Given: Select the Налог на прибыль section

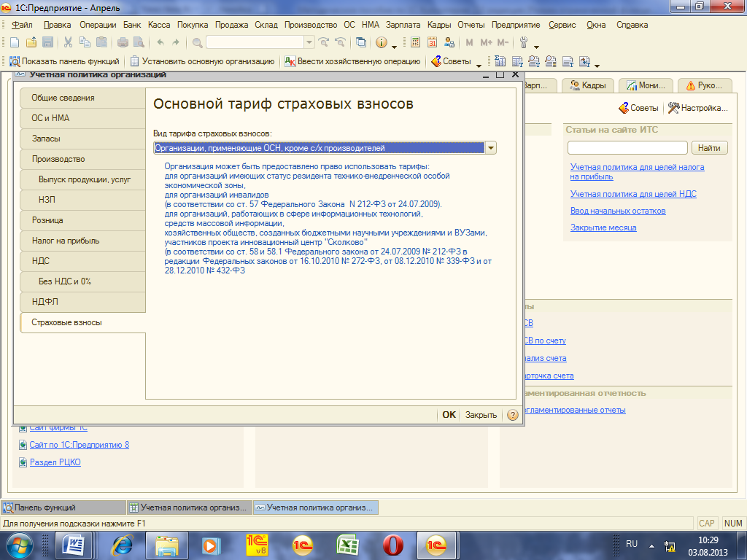Looking at the screenshot, I should [82, 241].
